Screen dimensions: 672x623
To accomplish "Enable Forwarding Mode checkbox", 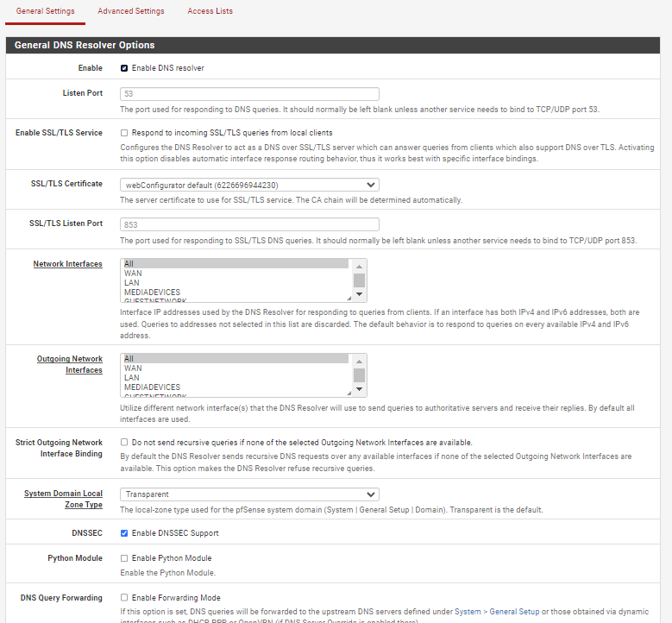I will [x=124, y=598].
